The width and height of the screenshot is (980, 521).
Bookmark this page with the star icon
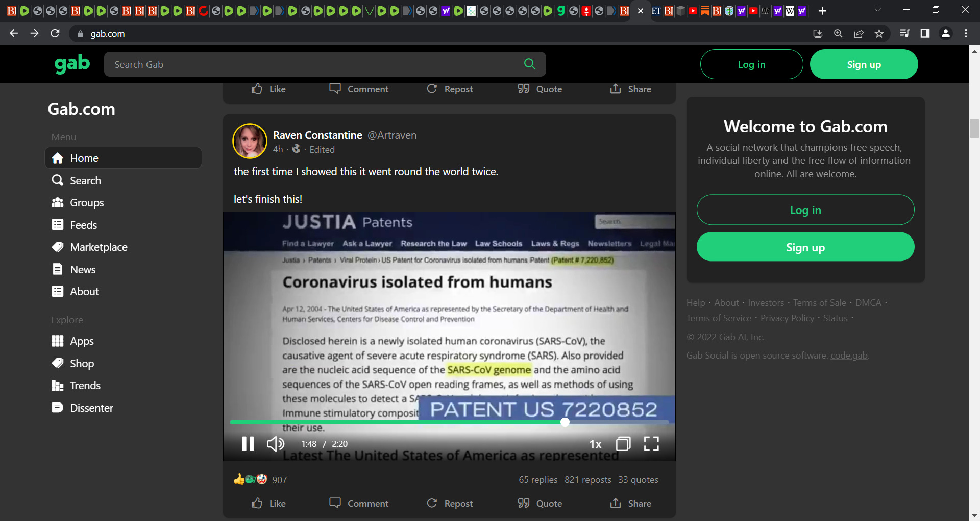(879, 33)
